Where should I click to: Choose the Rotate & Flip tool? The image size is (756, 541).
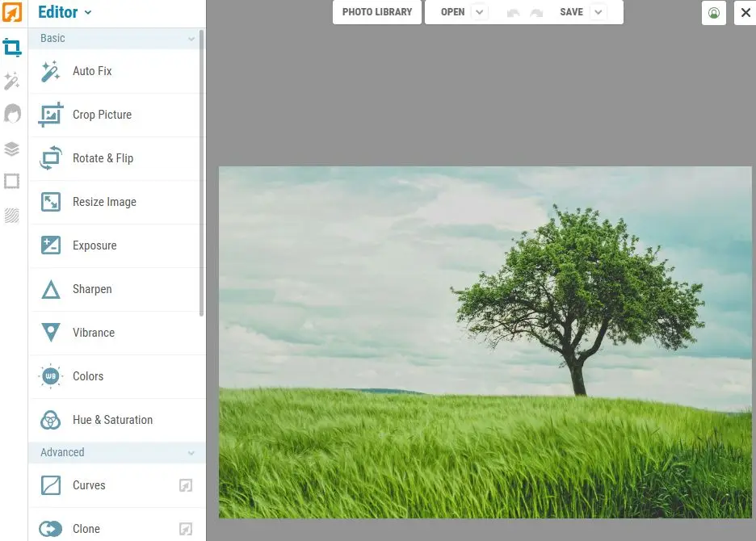click(103, 158)
